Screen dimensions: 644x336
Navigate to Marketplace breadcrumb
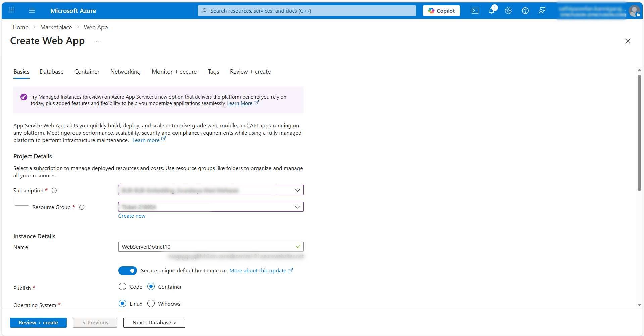click(x=56, y=27)
